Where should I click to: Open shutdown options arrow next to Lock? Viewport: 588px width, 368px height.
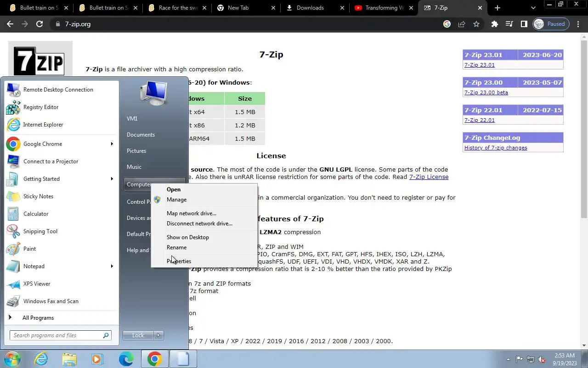pyautogui.click(x=158, y=335)
